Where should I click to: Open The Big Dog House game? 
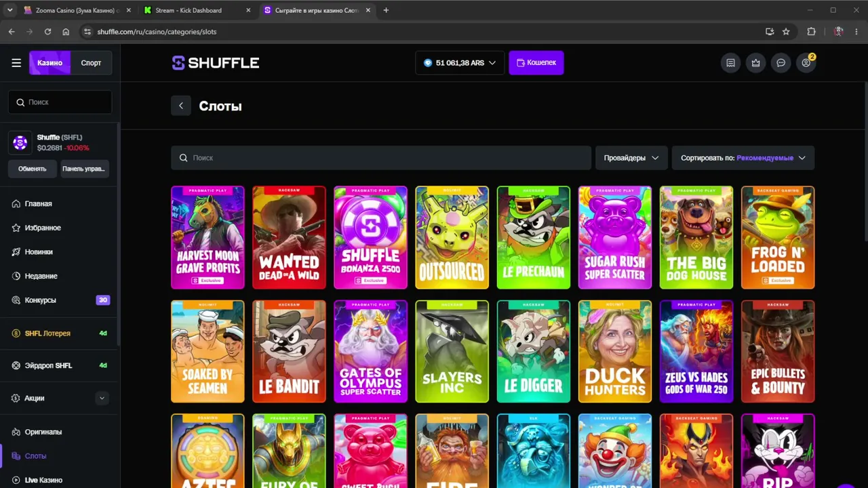tap(696, 237)
